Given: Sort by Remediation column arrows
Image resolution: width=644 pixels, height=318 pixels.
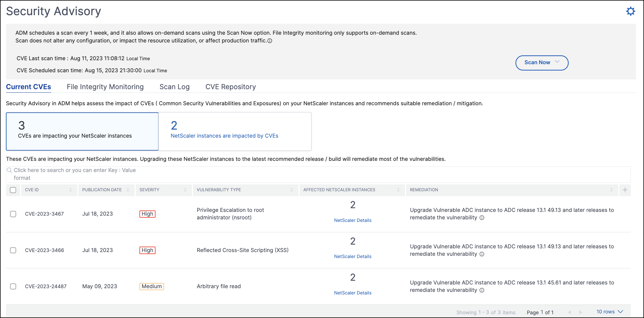Looking at the screenshot, I should (611, 190).
